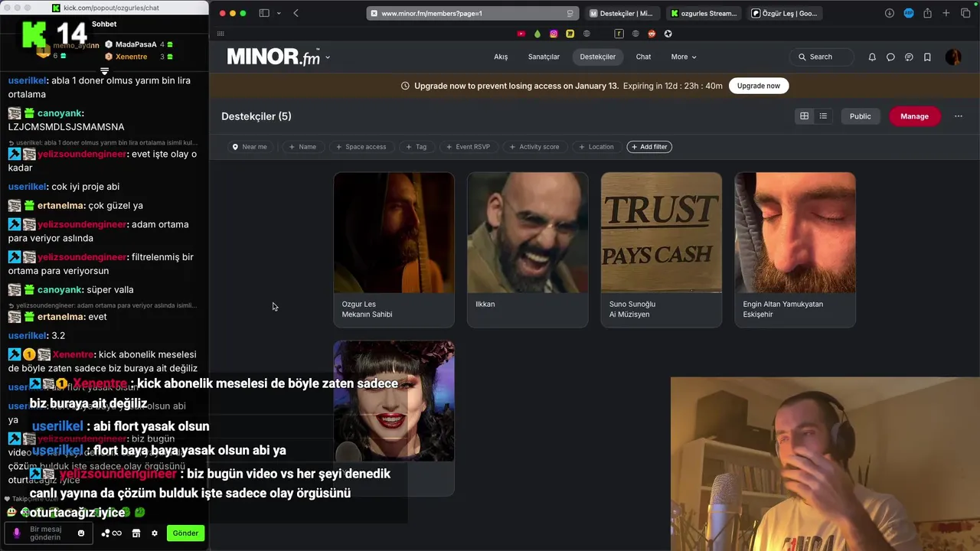Open direct messages speech bubble icon
This screenshot has height=551, width=980.
point(890,57)
